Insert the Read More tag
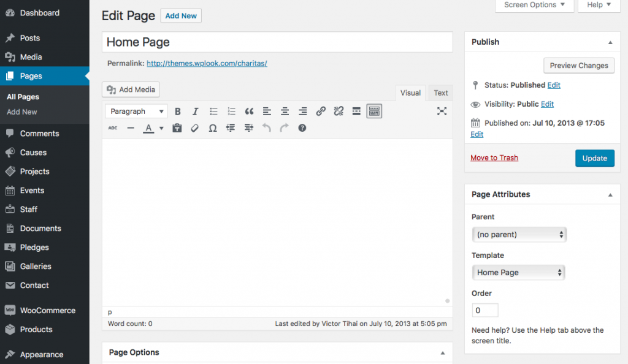 [356, 111]
